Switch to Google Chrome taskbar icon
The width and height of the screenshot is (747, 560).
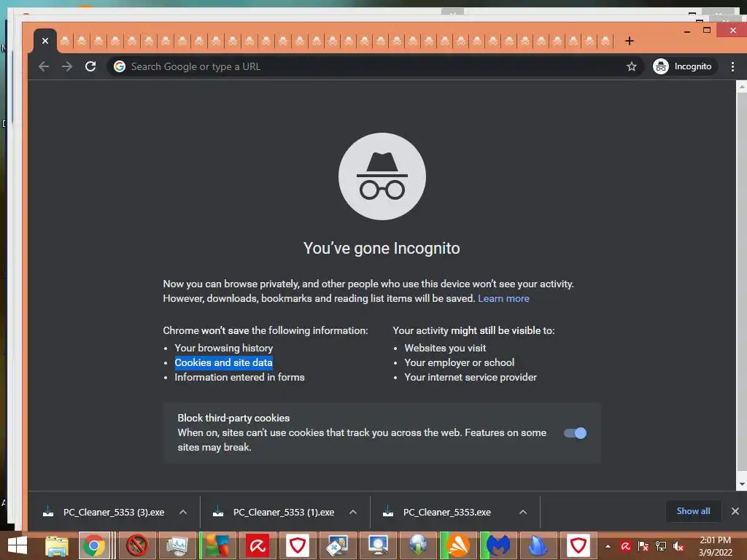94,545
